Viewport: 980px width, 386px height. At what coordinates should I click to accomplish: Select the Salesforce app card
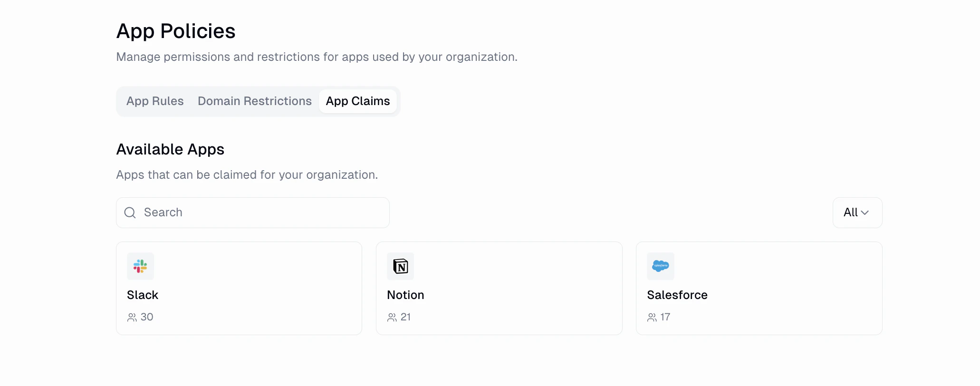coord(759,288)
